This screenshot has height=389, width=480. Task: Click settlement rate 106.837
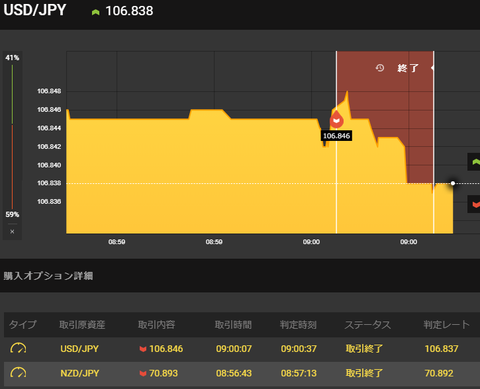441,349
